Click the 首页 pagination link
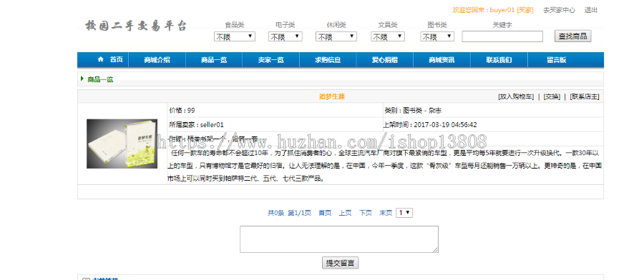Screen dimensions: 644x280 pyautogui.click(x=325, y=213)
